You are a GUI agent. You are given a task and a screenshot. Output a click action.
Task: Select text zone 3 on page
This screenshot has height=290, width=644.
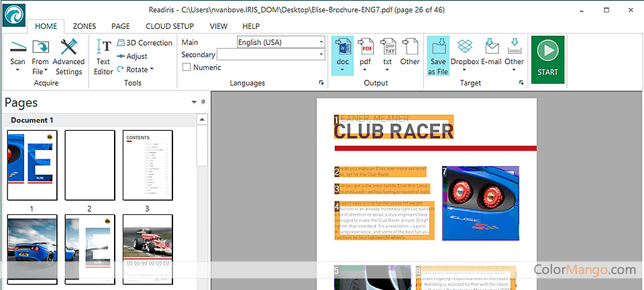click(x=382, y=189)
